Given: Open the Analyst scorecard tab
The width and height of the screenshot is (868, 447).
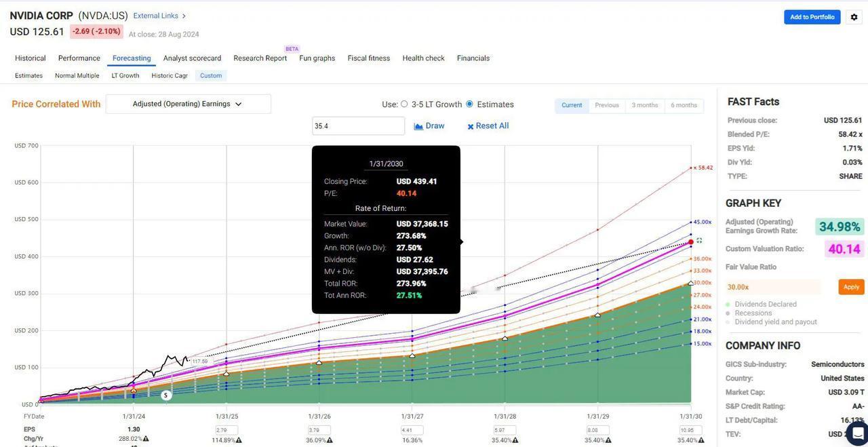Looking at the screenshot, I should (x=192, y=58).
